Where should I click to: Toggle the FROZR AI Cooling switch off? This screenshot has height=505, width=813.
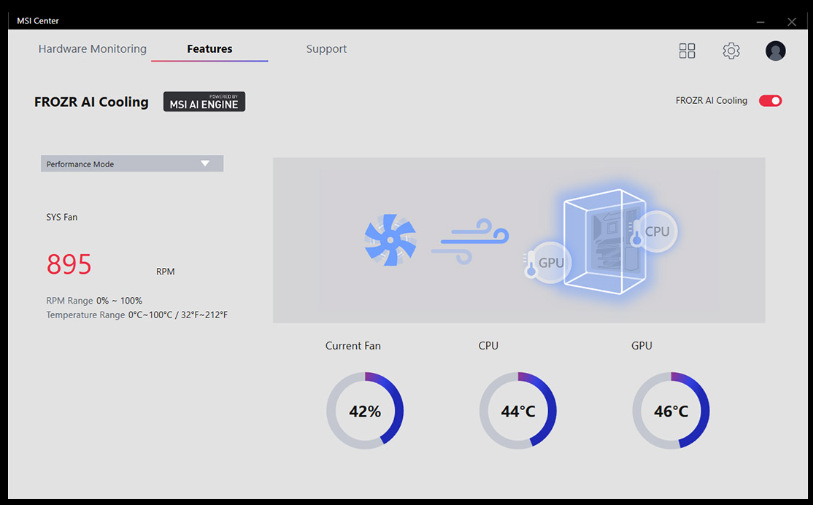pos(770,101)
